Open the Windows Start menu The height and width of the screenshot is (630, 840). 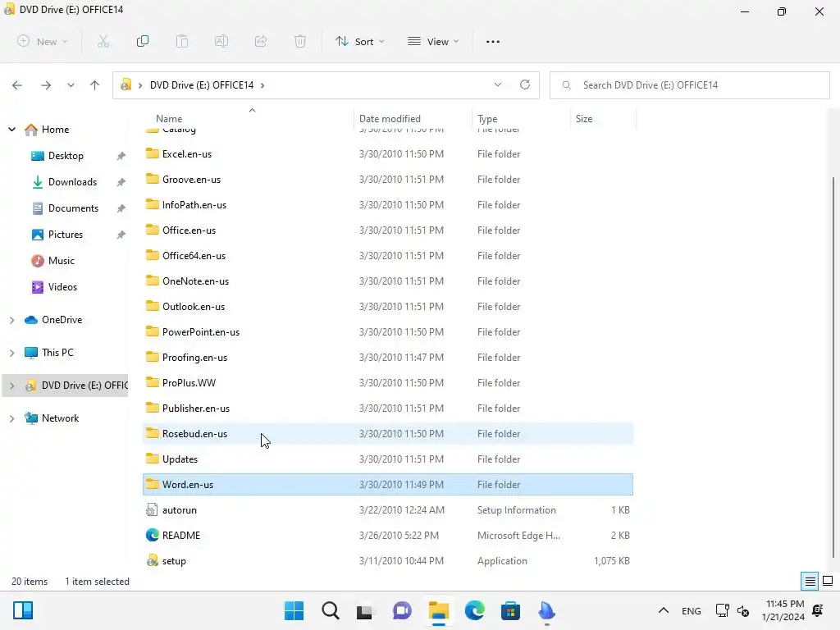tap(294, 610)
